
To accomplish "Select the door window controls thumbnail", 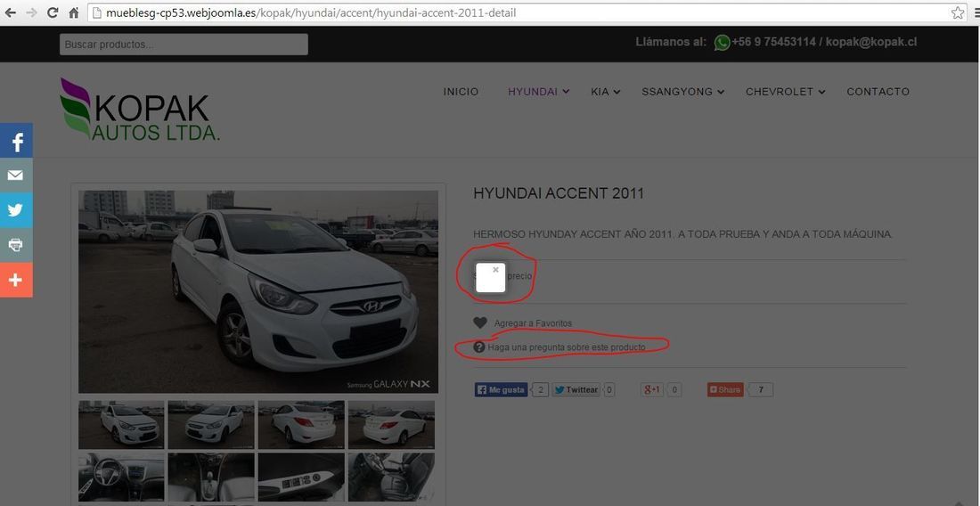I will [x=301, y=477].
